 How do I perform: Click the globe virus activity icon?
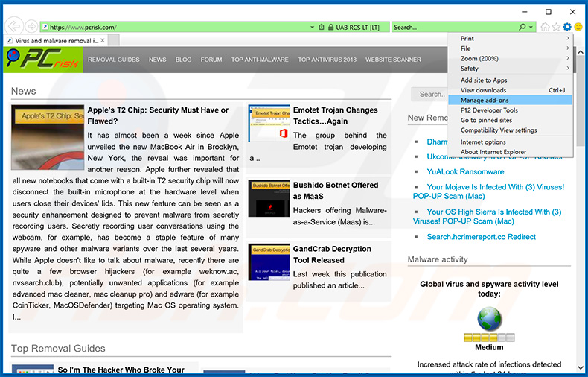coord(489,319)
